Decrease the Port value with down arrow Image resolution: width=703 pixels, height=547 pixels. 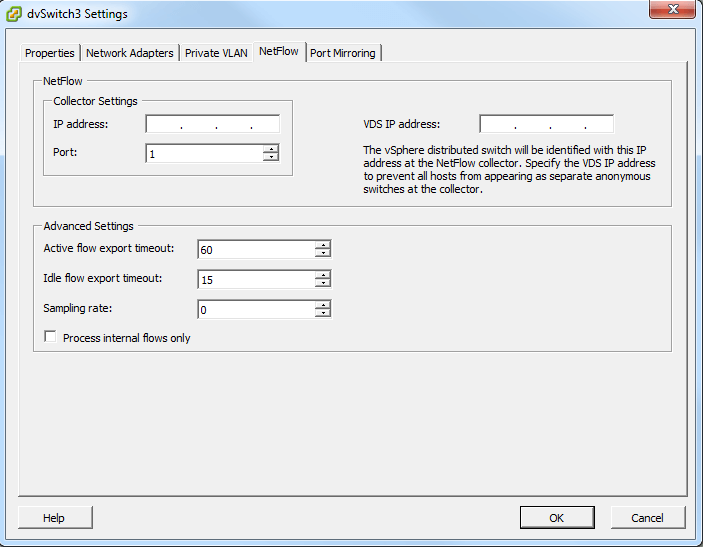(271, 157)
